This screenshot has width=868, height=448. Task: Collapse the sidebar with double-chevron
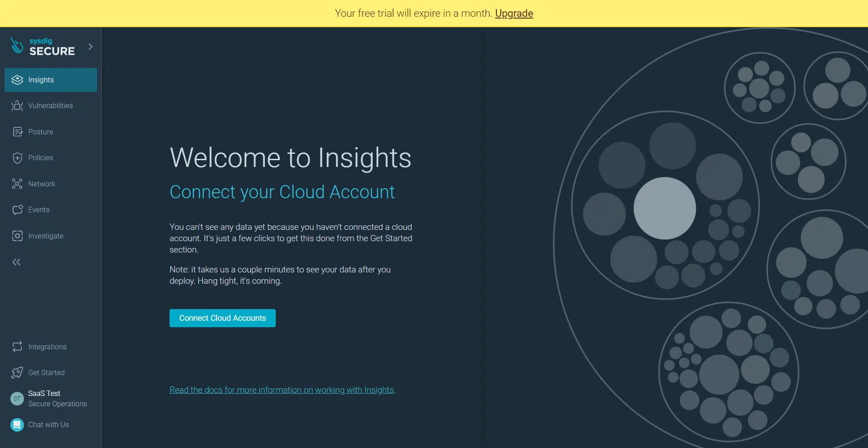click(x=17, y=262)
